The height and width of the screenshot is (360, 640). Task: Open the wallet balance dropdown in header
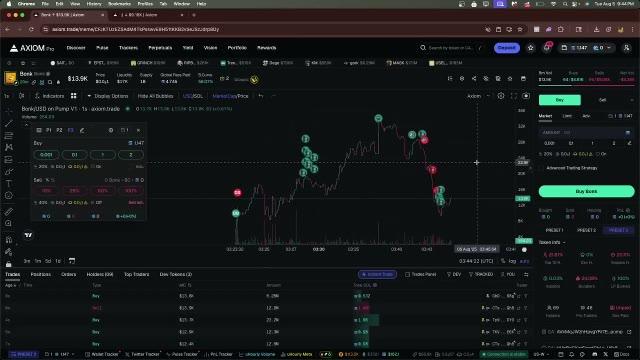click(x=587, y=48)
